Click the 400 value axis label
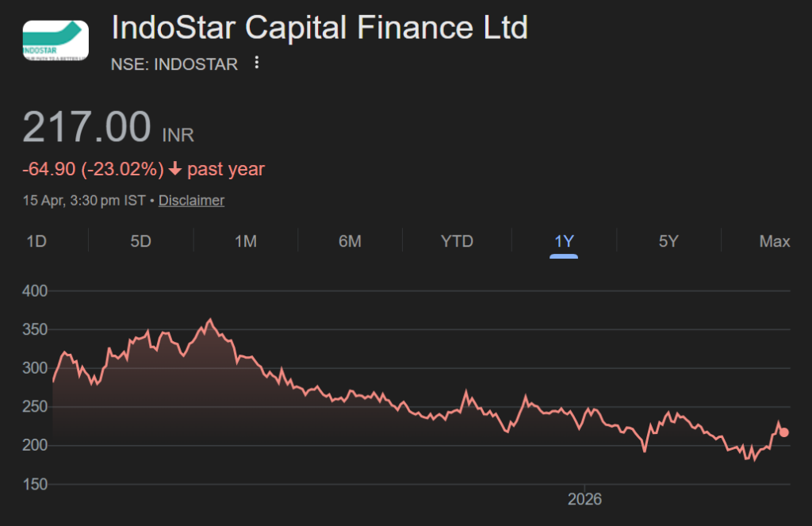Screen dimensions: 812x526 click(32, 291)
